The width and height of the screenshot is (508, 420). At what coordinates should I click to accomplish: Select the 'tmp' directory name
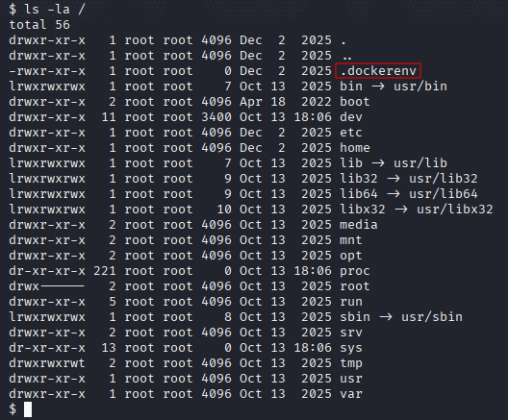click(x=351, y=363)
